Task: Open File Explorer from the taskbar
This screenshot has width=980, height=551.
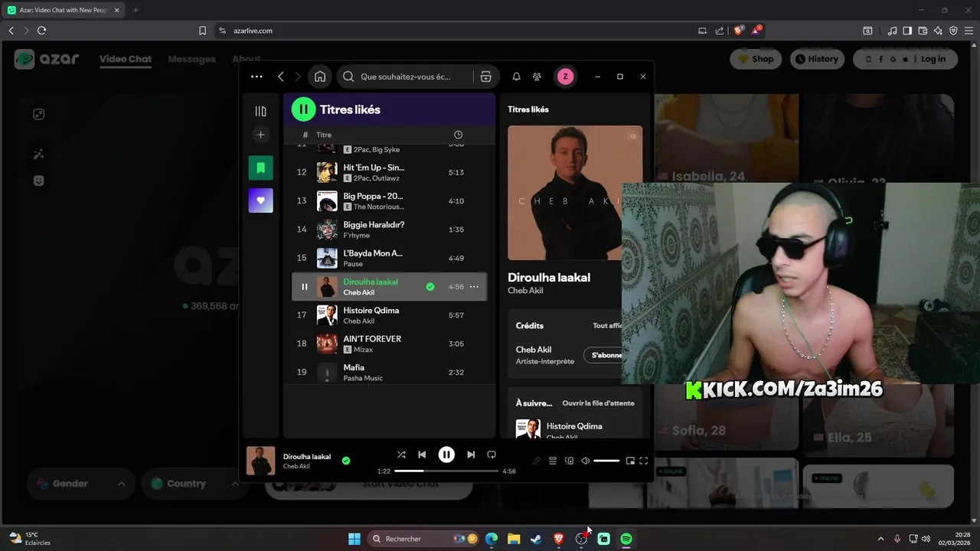Action: tap(514, 539)
